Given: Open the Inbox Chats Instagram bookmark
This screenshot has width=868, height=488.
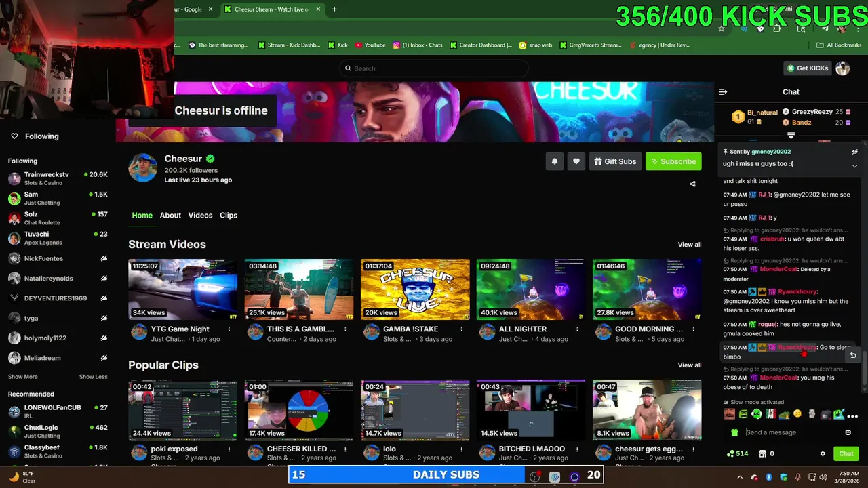Looking at the screenshot, I should click(x=417, y=45).
